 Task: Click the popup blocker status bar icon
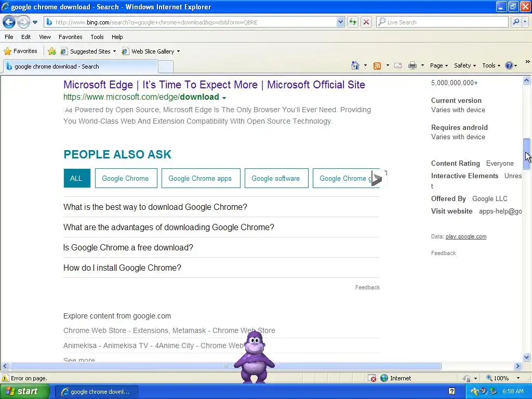click(x=372, y=378)
